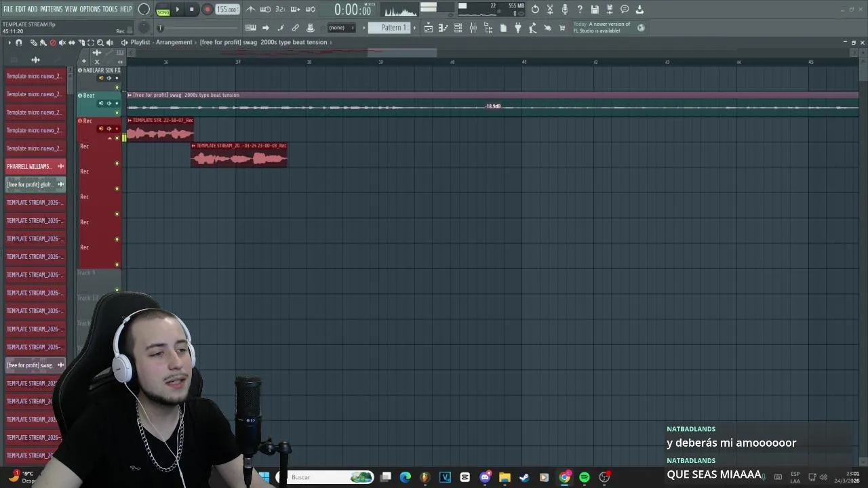
Task: Open the HELP menu
Action: point(126,9)
